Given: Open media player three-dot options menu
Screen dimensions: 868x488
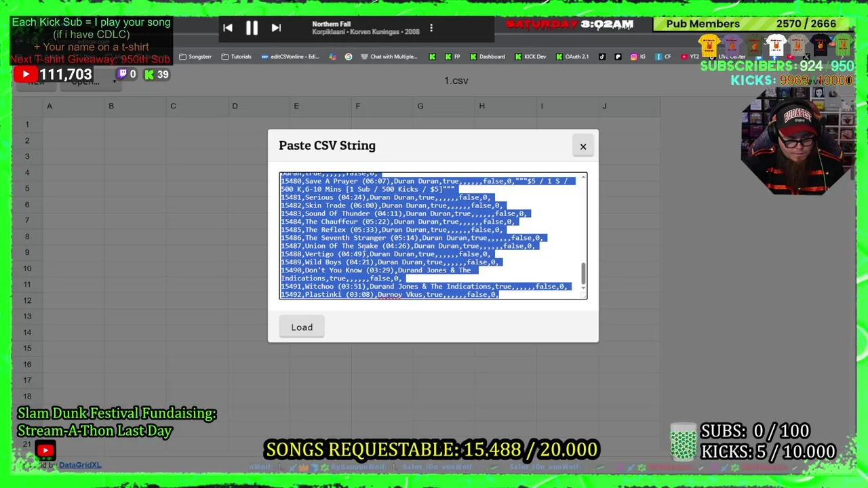Looking at the screenshot, I should [x=431, y=28].
